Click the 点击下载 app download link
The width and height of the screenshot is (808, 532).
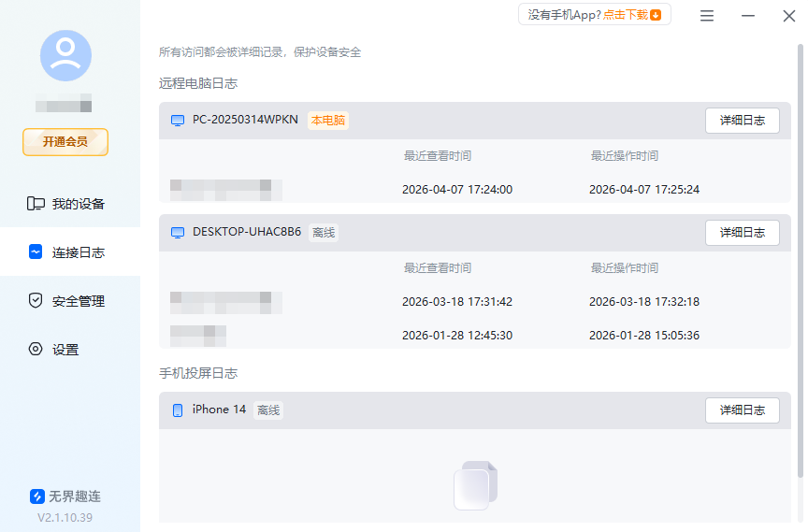pyautogui.click(x=626, y=15)
